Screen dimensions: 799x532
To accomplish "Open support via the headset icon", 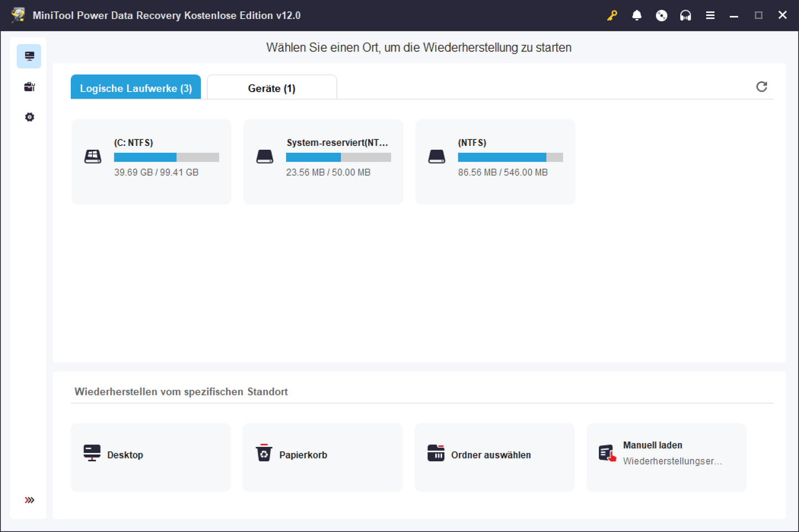I will 686,15.
